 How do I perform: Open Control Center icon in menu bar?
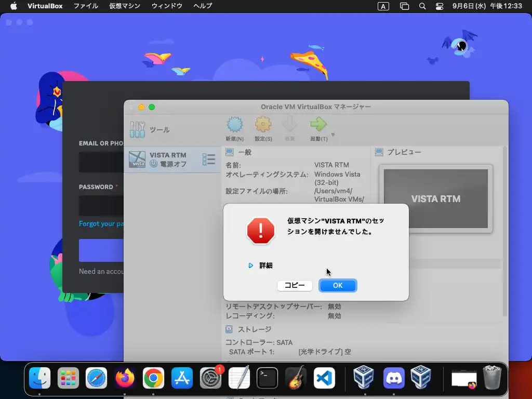[x=440, y=6]
